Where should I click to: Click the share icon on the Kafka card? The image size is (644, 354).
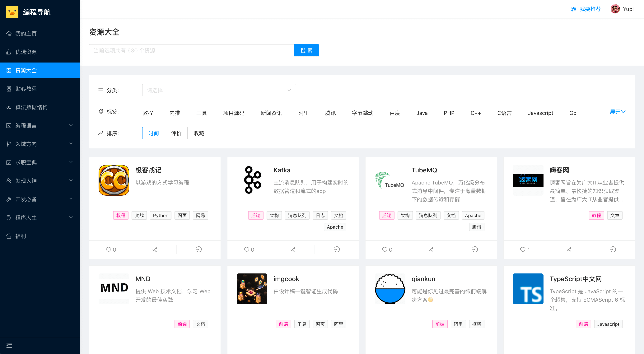293,249
